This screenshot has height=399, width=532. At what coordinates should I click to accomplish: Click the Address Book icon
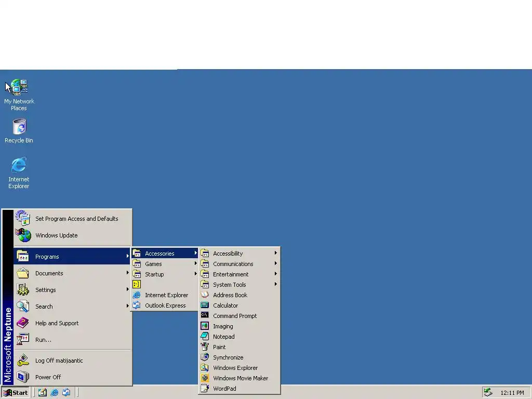pyautogui.click(x=205, y=295)
